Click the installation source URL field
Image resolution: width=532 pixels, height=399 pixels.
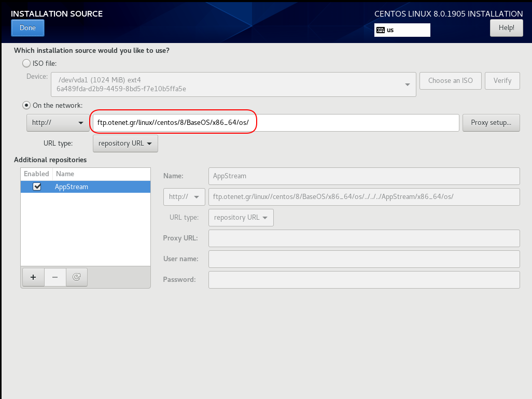(275, 123)
